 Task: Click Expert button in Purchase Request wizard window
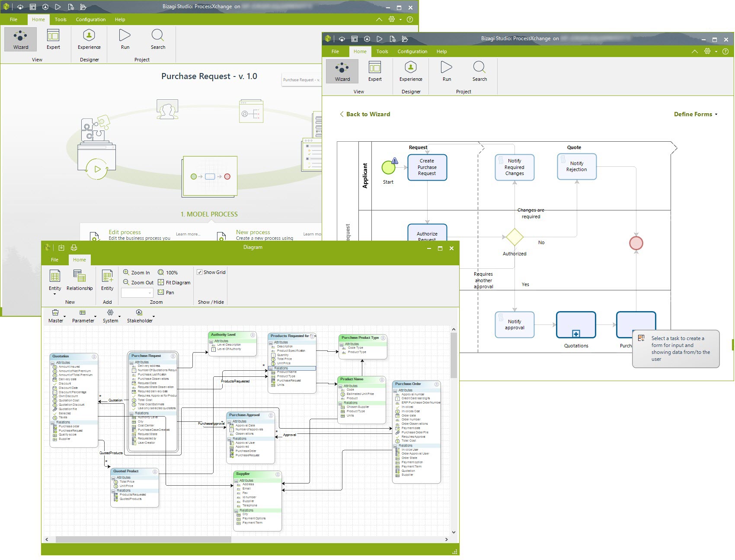pyautogui.click(x=53, y=39)
